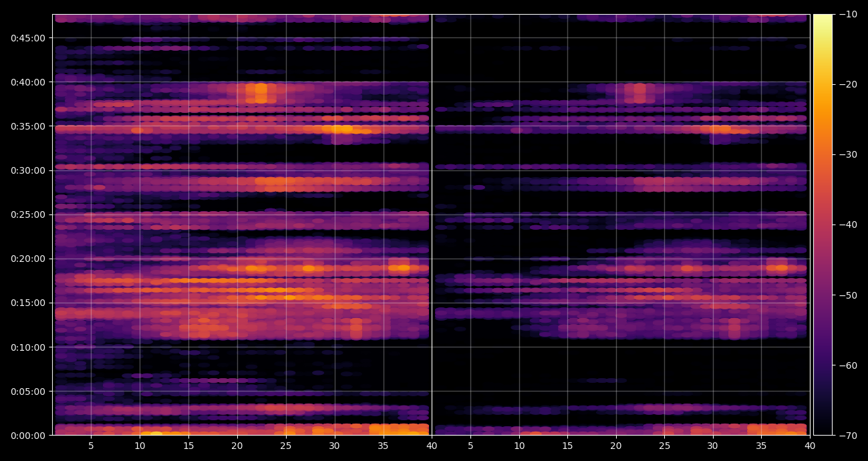Click the inferno colorbar gradient strip
This screenshot has height=461, width=868.
823,224
